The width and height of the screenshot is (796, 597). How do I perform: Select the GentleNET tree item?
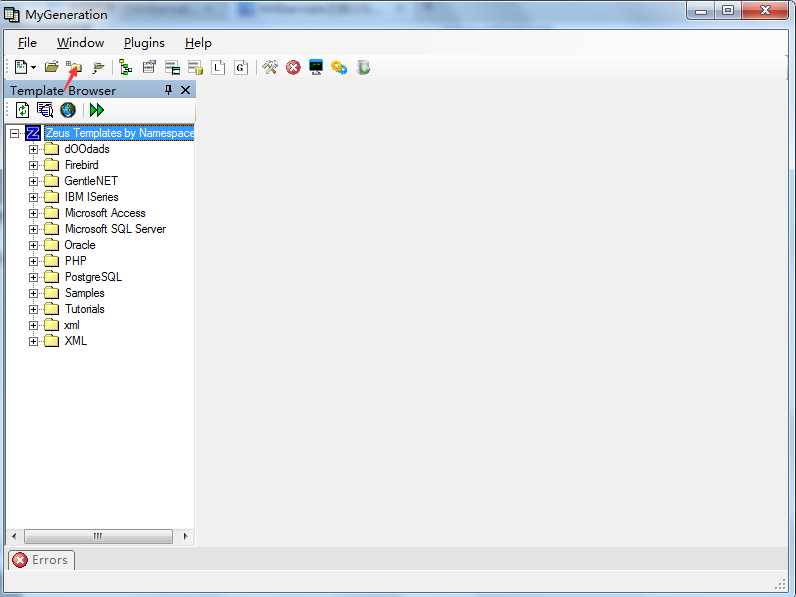[91, 181]
